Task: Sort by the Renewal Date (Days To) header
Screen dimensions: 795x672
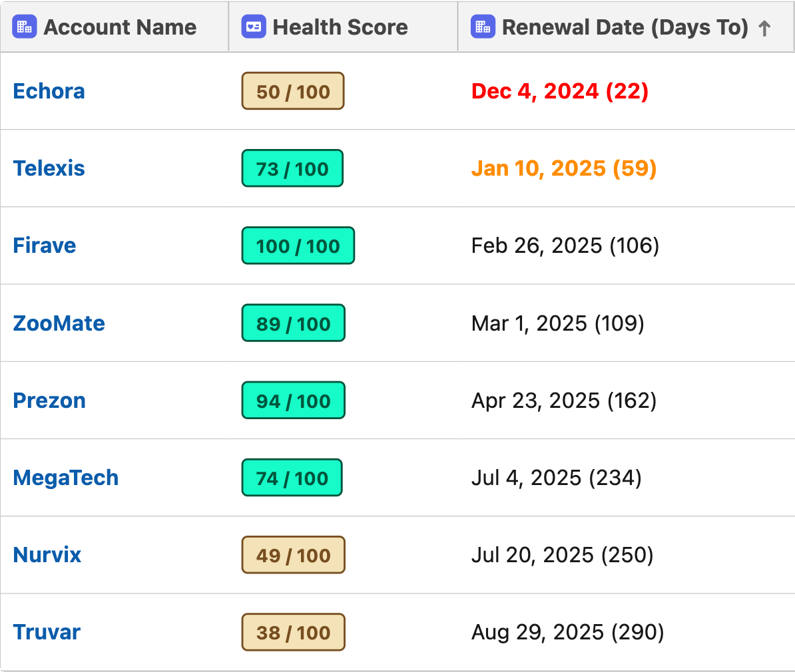Action: tap(626, 27)
